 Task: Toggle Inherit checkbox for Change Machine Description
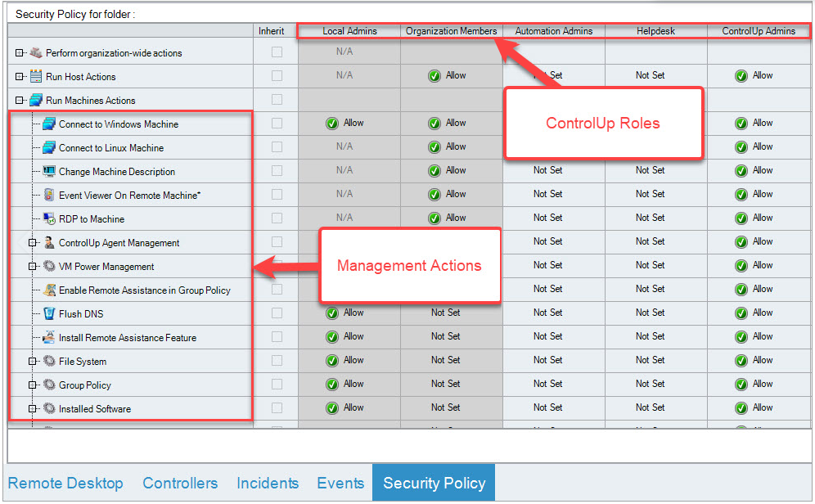point(277,170)
